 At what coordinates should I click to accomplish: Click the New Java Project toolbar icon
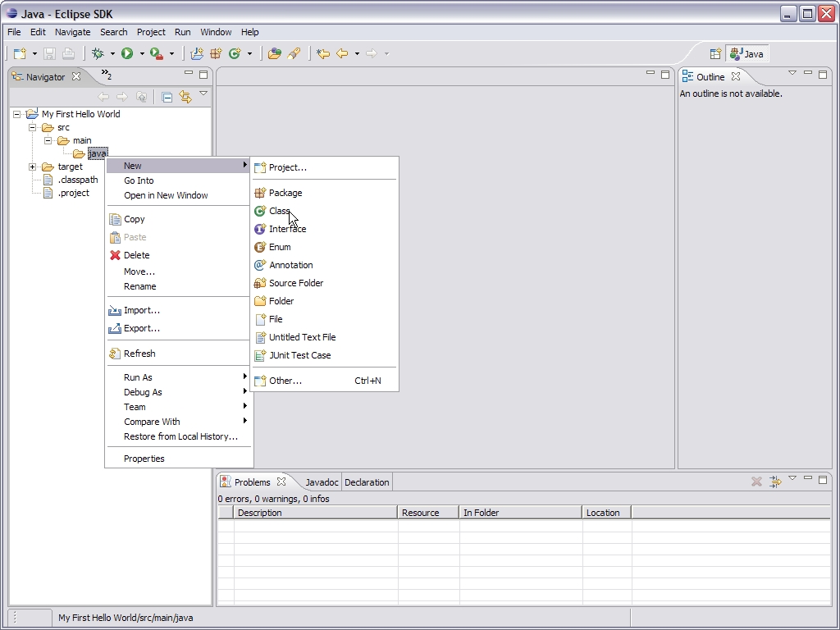coord(197,53)
